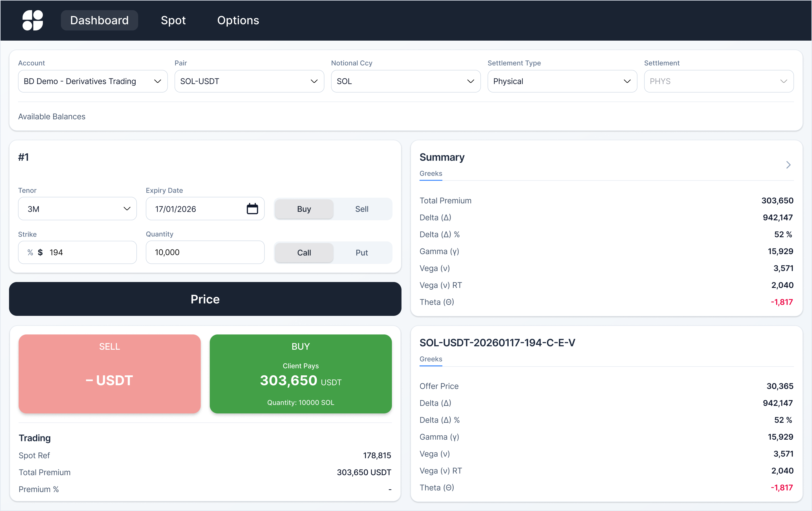This screenshot has width=812, height=511.
Task: Open the Account dropdown
Action: [x=93, y=81]
